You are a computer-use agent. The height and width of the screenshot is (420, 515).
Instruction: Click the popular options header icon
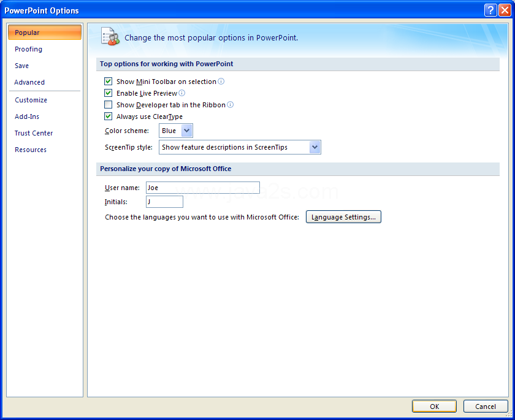(x=110, y=36)
